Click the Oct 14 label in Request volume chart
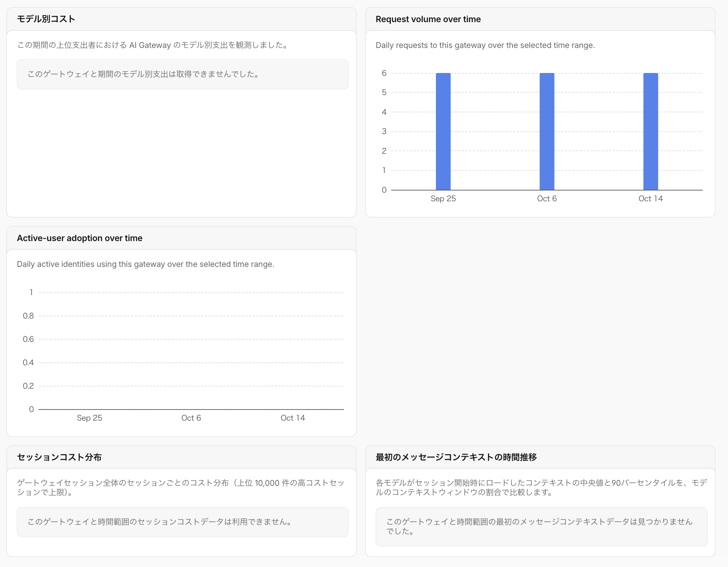The height and width of the screenshot is (567, 728). point(651,199)
